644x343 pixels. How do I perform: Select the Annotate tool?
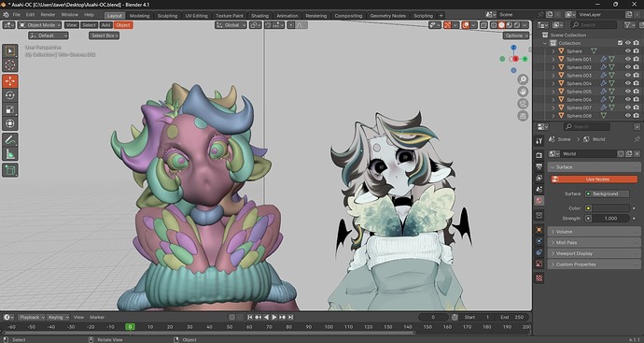(10, 140)
